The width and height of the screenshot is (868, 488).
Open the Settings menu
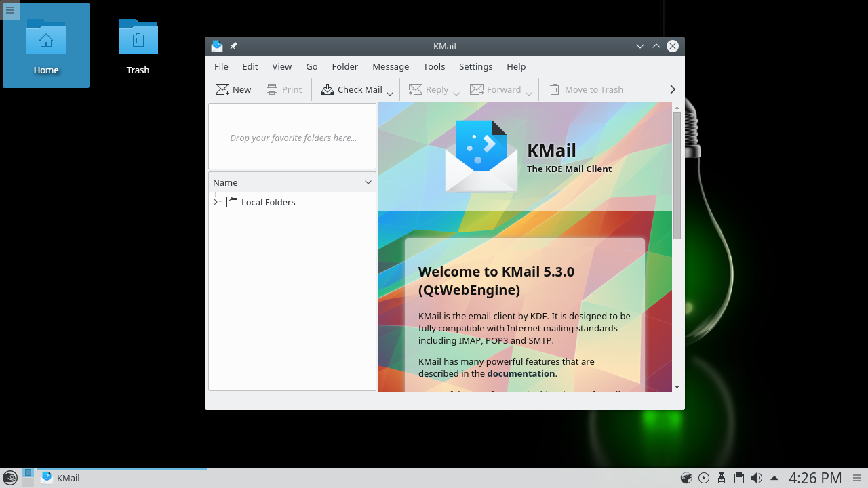tap(475, 66)
